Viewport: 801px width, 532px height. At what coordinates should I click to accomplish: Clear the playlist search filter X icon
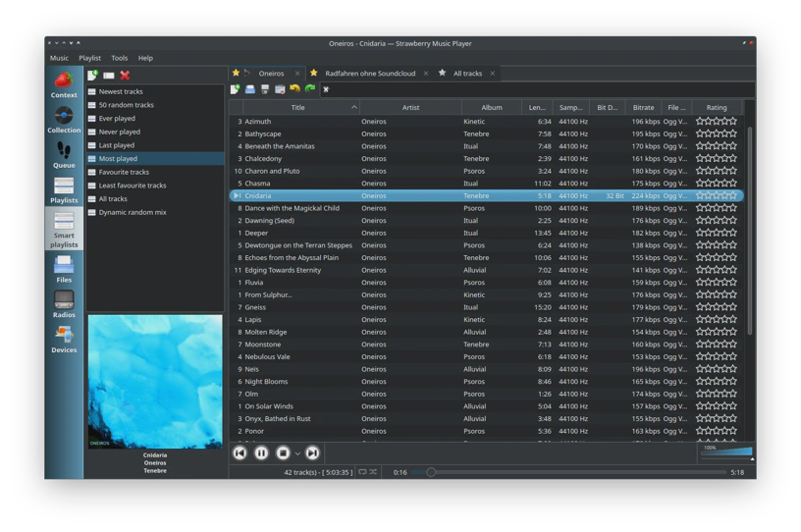tap(326, 89)
